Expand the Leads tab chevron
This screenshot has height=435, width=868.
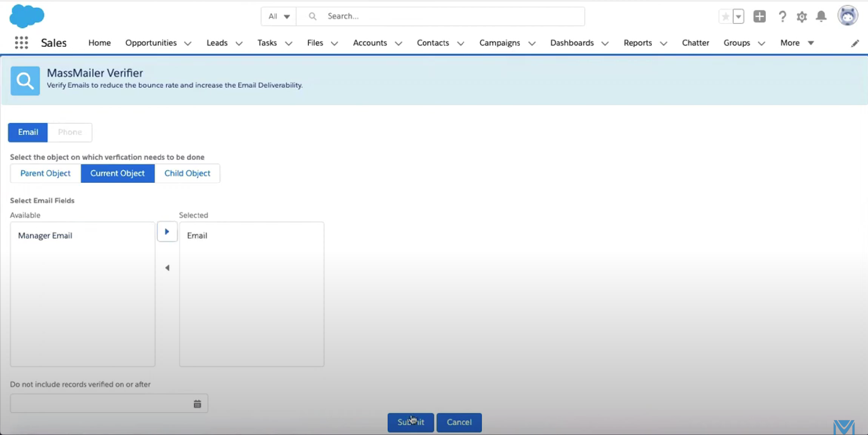239,44
